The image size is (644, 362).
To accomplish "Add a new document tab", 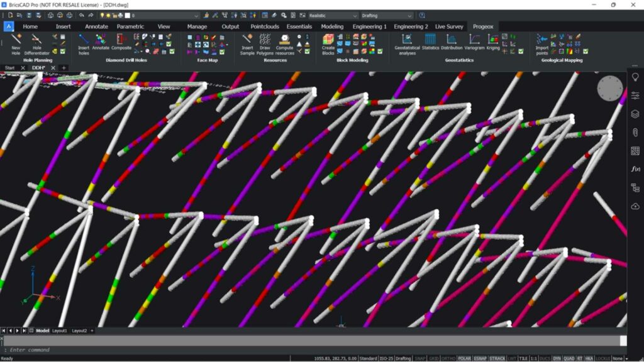I will click(64, 68).
